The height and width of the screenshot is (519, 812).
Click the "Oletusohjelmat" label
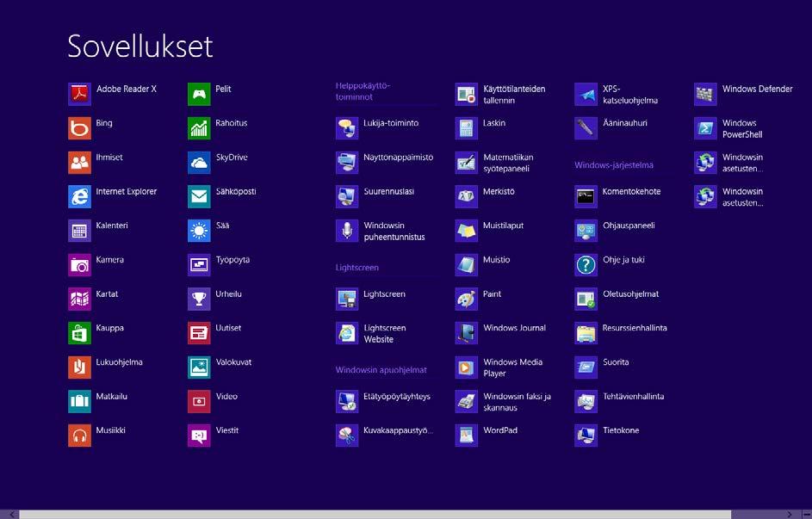[x=631, y=293]
